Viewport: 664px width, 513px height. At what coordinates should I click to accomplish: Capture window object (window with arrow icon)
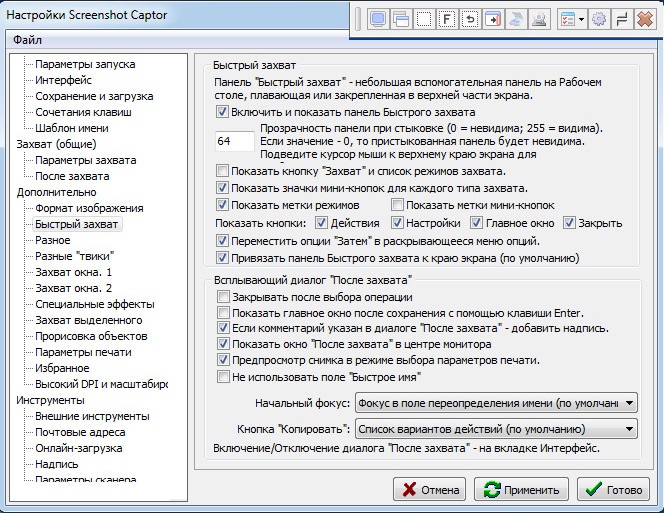pos(493,19)
